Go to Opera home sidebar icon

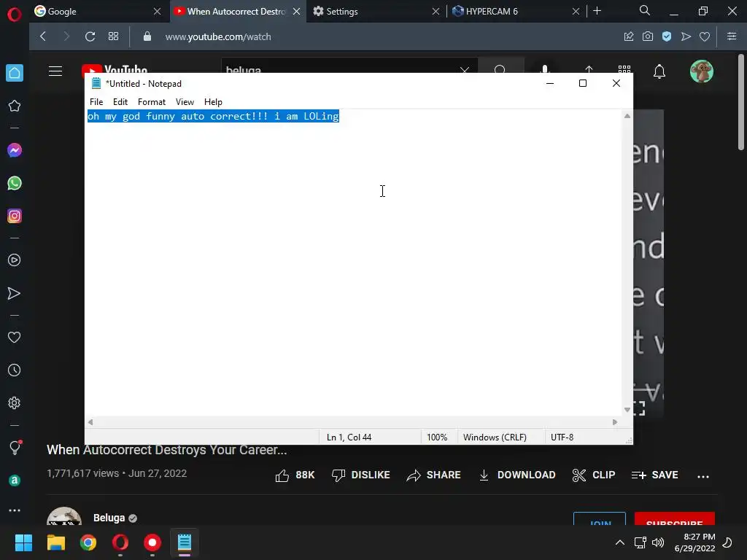tap(15, 73)
